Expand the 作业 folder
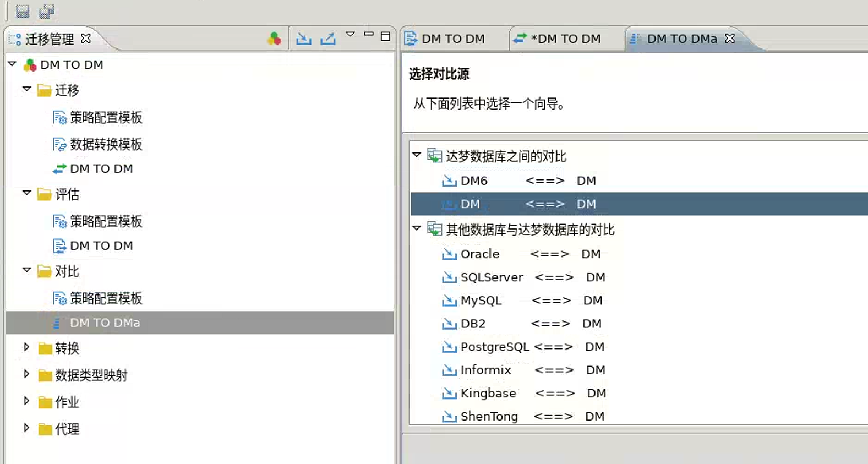868x464 pixels. point(26,401)
